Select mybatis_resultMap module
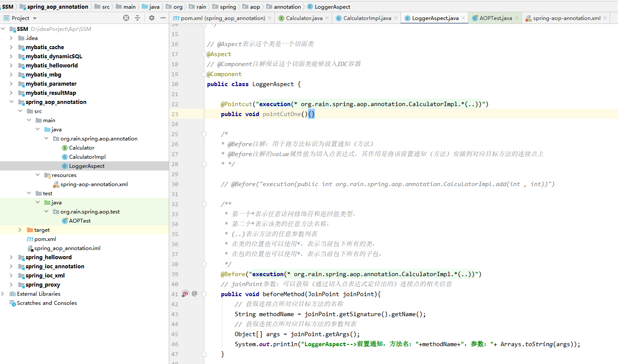 click(x=51, y=93)
